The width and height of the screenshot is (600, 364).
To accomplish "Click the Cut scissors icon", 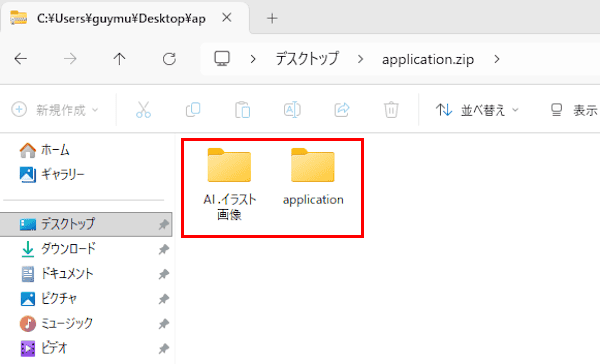I will [143, 110].
